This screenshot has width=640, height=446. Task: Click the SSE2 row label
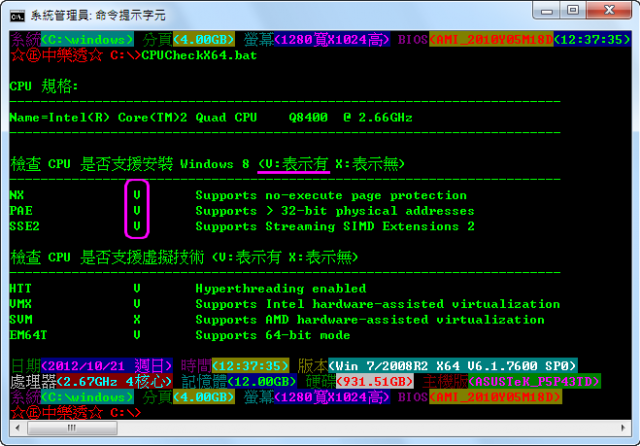[x=24, y=226]
